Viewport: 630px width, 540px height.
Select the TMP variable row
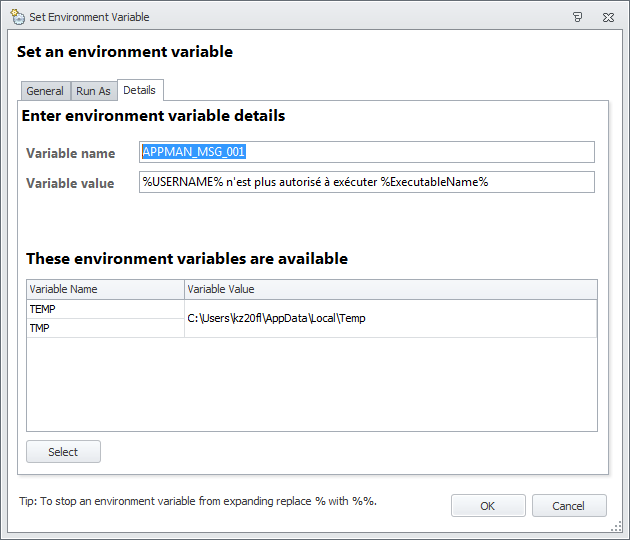(105, 328)
